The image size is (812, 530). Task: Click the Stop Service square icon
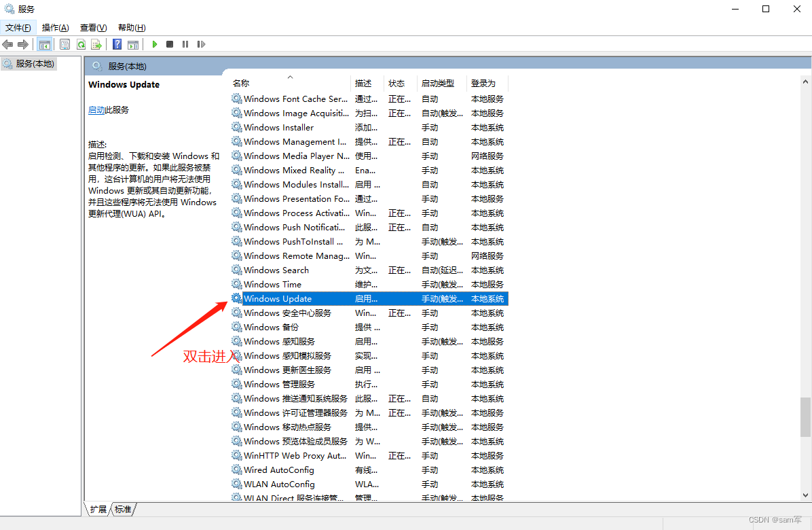click(x=169, y=45)
